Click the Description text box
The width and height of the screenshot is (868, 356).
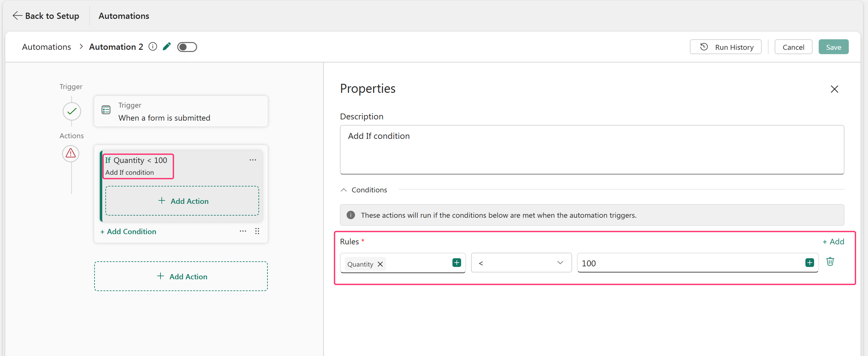click(x=592, y=150)
